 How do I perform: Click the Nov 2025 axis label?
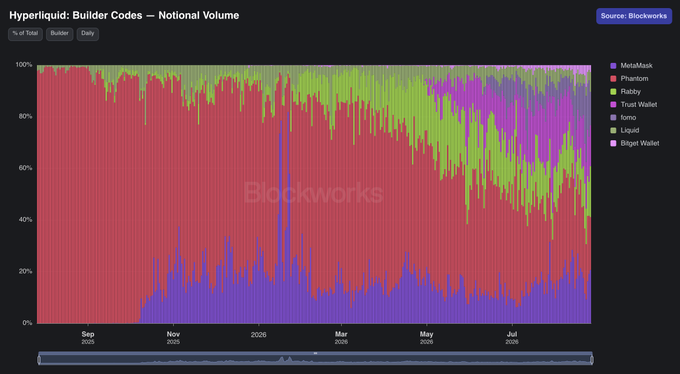pyautogui.click(x=173, y=338)
